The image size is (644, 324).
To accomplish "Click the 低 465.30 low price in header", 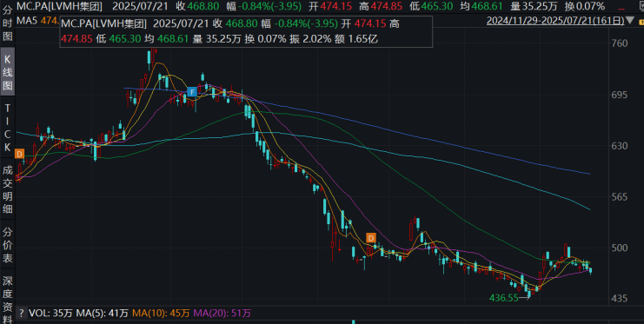I will pyautogui.click(x=431, y=6).
